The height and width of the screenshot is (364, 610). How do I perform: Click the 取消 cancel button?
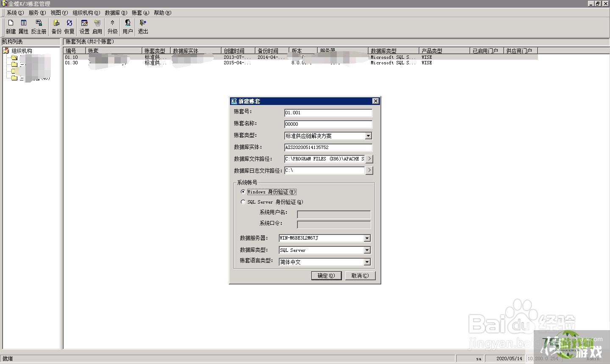point(360,276)
